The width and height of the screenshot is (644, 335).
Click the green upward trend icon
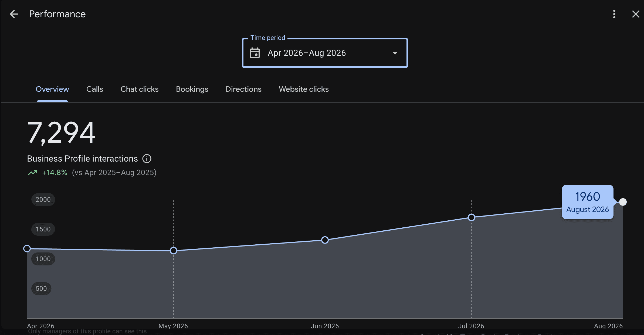click(x=32, y=173)
